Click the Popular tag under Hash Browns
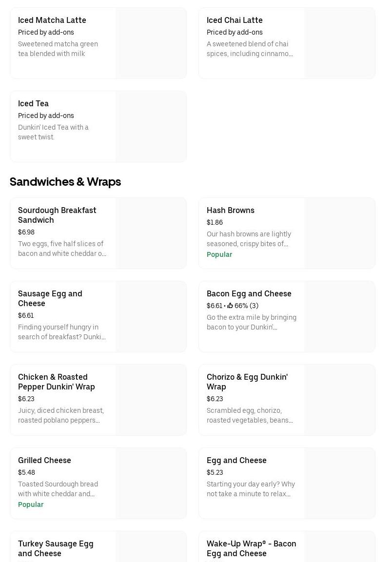392x562 pixels. [x=219, y=254]
